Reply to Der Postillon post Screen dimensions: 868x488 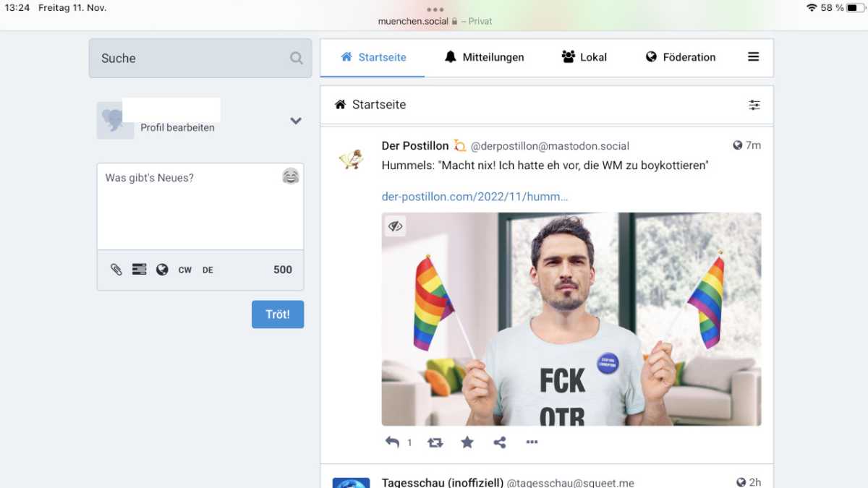click(392, 442)
